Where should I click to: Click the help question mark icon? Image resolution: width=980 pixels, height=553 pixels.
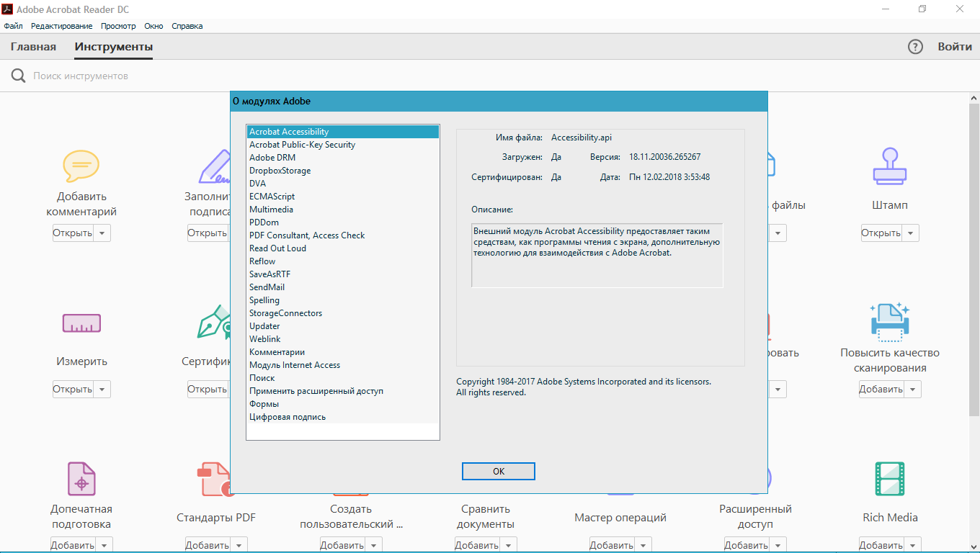click(x=915, y=47)
